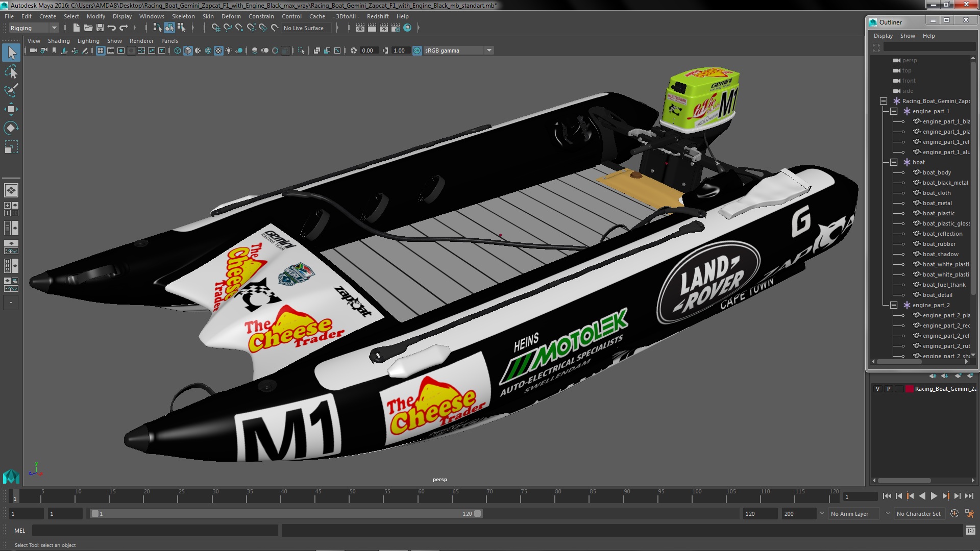Save the scene with the disk icon

point(100,28)
